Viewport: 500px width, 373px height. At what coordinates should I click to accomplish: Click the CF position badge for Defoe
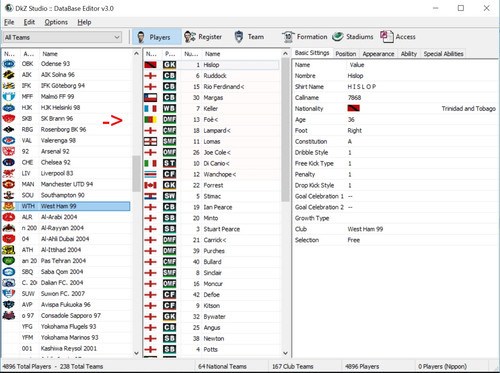[x=169, y=295]
